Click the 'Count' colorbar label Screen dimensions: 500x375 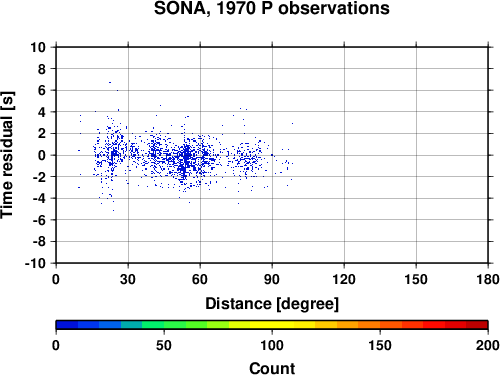pos(272,368)
